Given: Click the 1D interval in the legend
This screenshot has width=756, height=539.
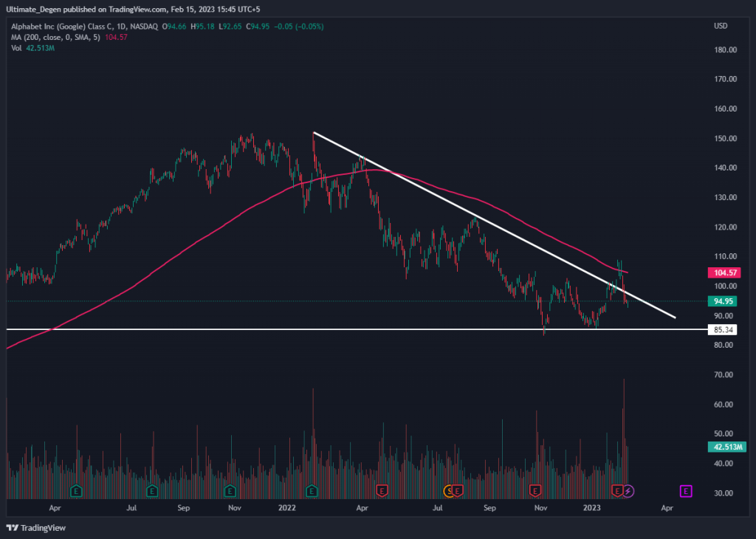Looking at the screenshot, I should point(120,27).
